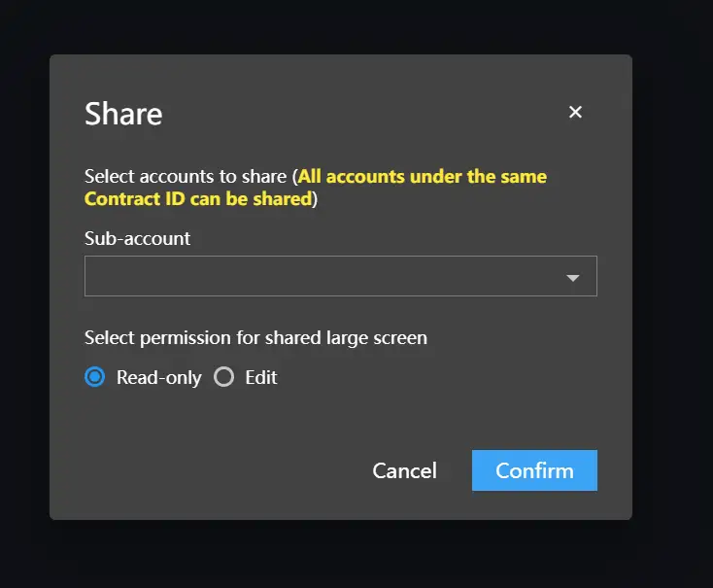713x588 pixels.
Task: Click the Read-only label text
Action: [x=158, y=377]
